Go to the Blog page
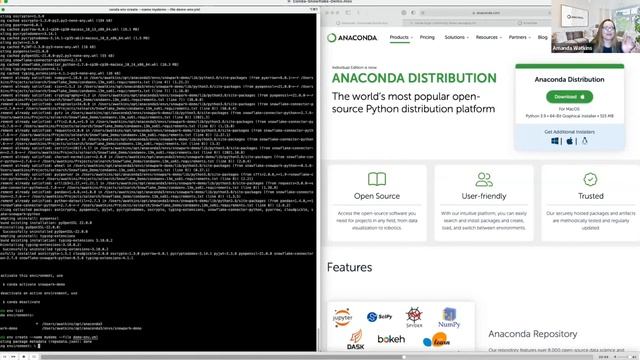The width and height of the screenshot is (640, 360). point(542,37)
